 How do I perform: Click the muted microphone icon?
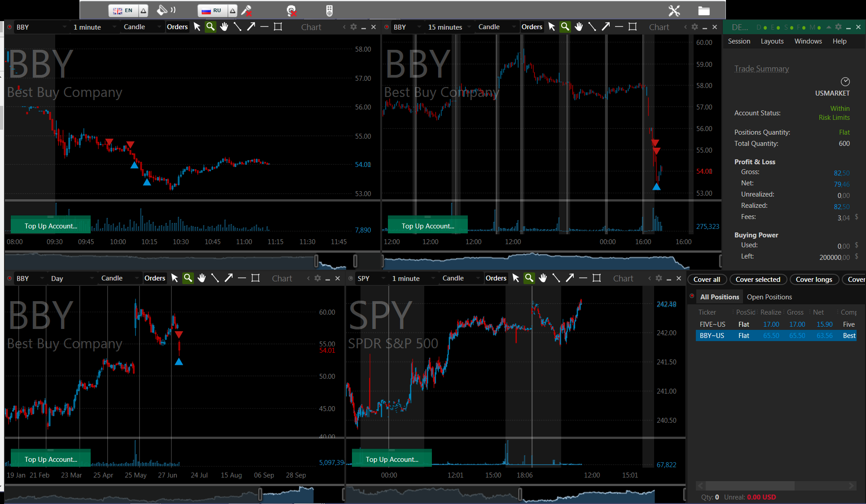pos(246,10)
